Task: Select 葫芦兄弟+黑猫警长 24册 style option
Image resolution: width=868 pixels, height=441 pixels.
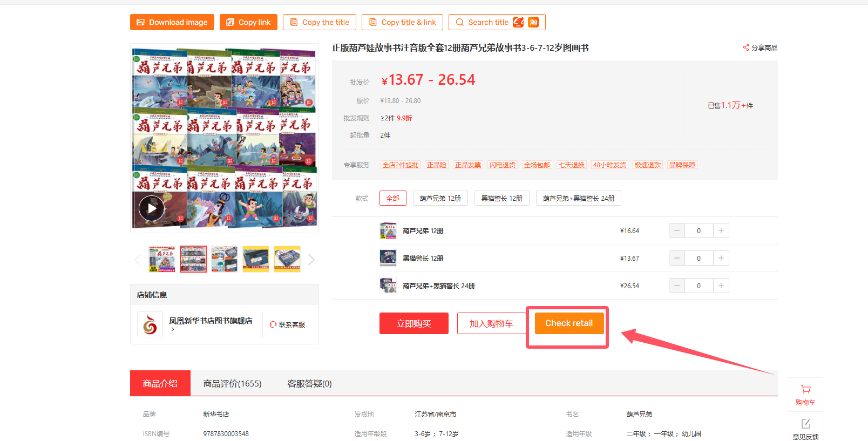Action: (x=579, y=198)
